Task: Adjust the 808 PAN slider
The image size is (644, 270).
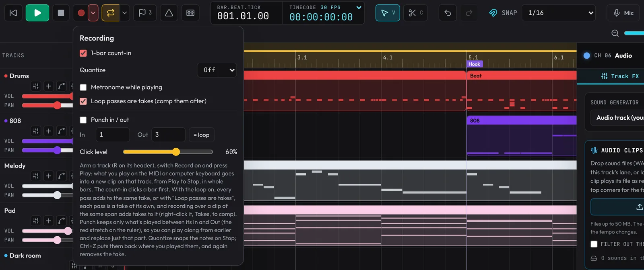Action: click(47, 150)
